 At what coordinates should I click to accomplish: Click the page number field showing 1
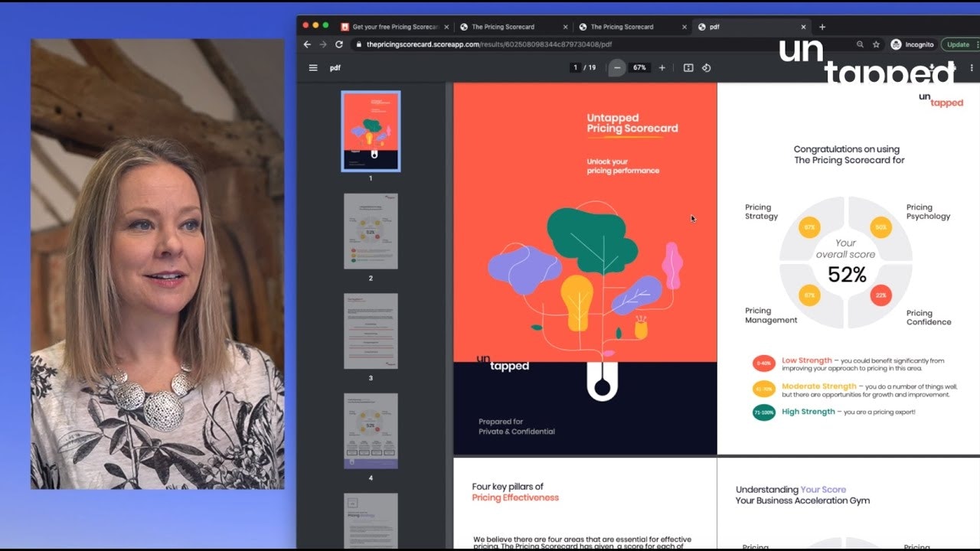[x=575, y=67]
